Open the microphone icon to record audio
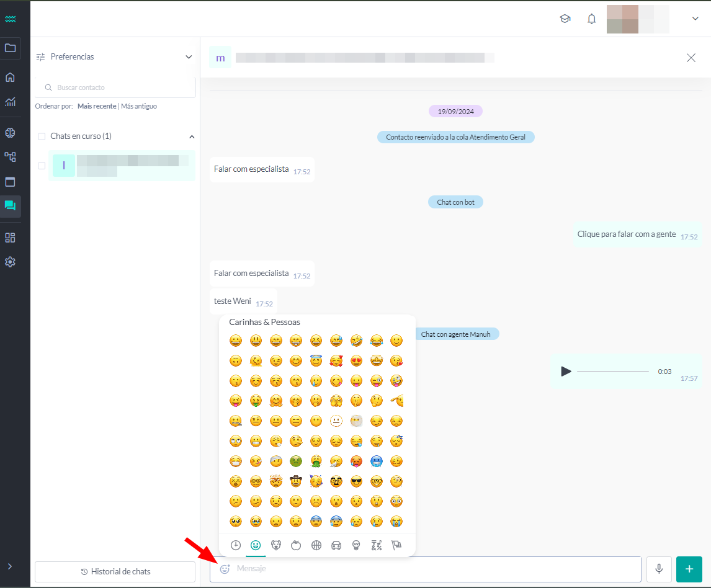 [659, 569]
